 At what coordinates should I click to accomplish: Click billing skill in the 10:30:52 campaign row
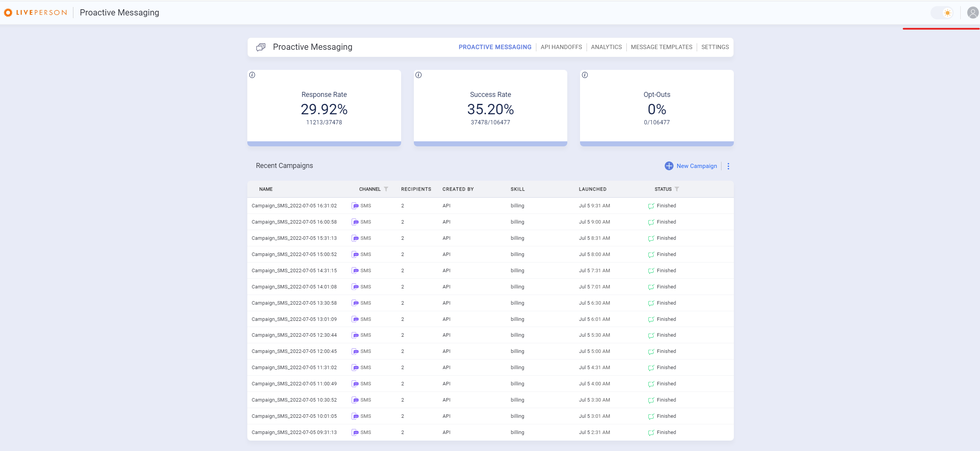click(517, 400)
